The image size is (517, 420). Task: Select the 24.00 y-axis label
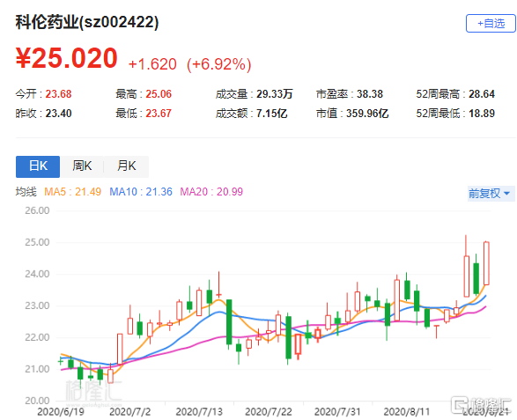[x=37, y=274]
